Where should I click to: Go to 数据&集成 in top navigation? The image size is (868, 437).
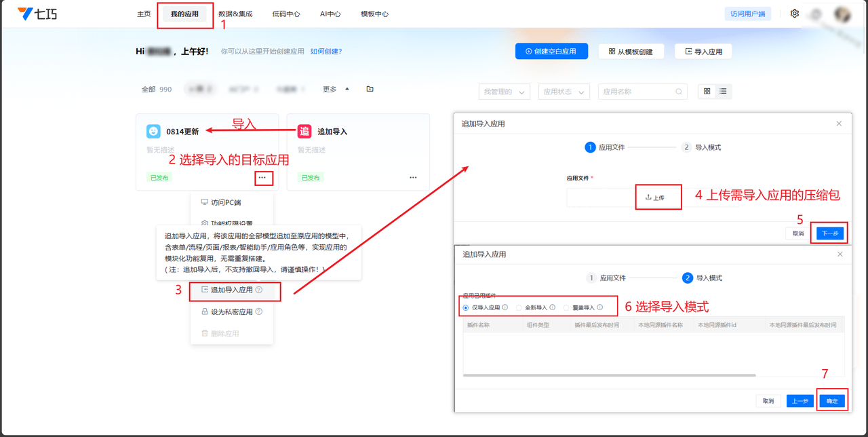235,14
